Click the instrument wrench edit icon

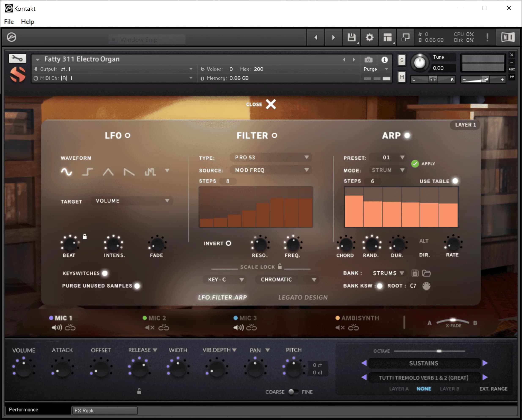click(x=17, y=58)
